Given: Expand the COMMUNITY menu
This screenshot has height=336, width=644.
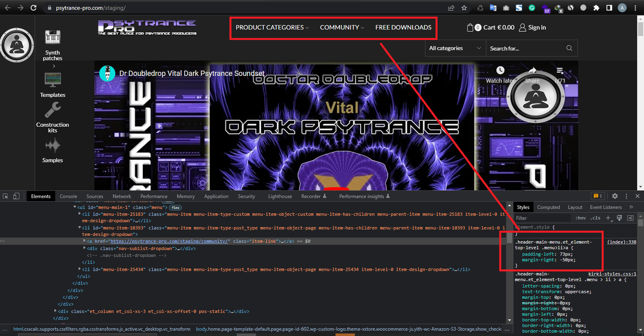Looking at the screenshot, I should point(342,28).
